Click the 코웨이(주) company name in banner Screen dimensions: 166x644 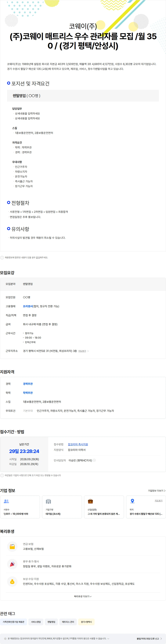[83, 26]
